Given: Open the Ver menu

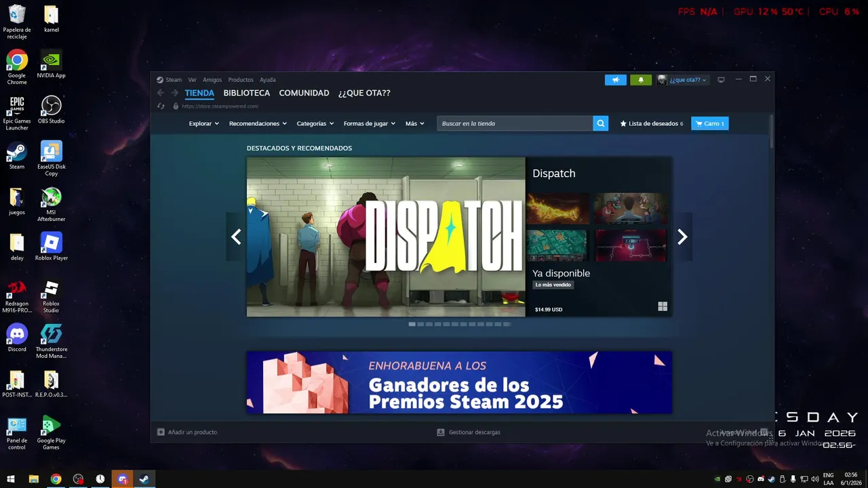Looking at the screenshot, I should click(193, 80).
